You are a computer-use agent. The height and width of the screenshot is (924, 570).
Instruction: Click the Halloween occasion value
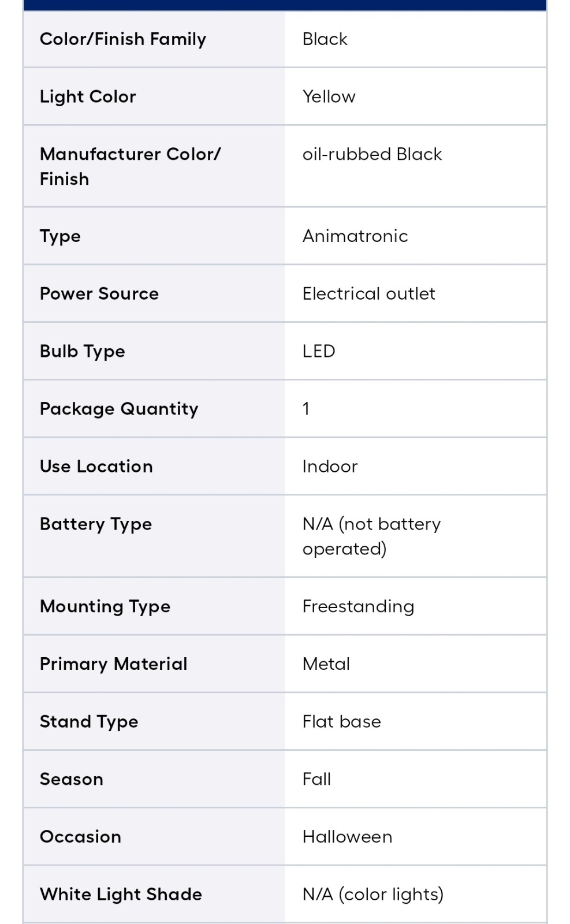347,837
